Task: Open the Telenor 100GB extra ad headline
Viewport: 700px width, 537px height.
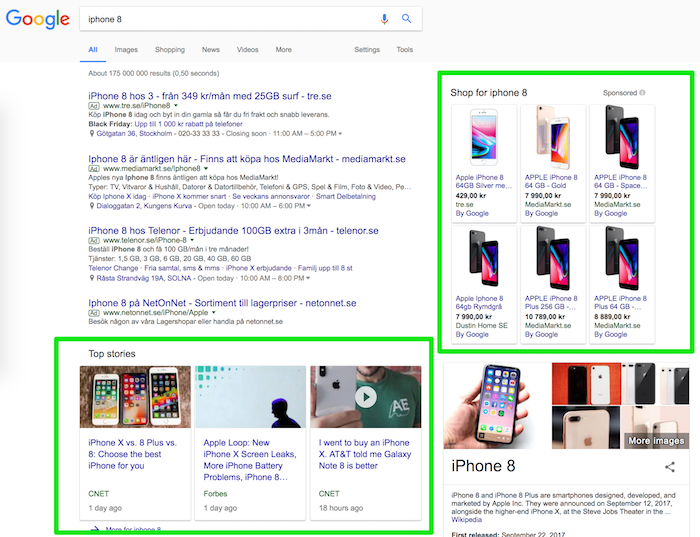Action: (x=233, y=231)
